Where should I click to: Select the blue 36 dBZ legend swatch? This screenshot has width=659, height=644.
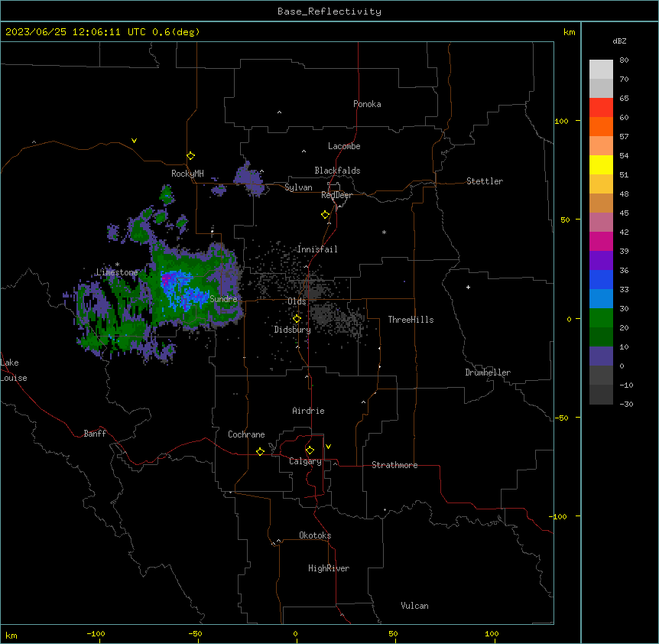coord(601,279)
